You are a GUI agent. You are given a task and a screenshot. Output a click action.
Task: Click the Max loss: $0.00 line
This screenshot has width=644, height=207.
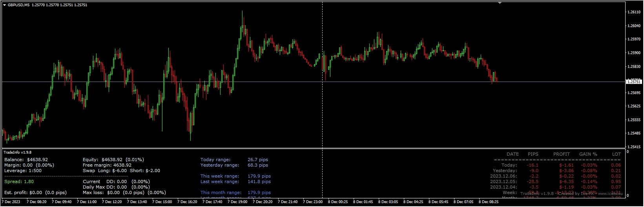click(124, 193)
